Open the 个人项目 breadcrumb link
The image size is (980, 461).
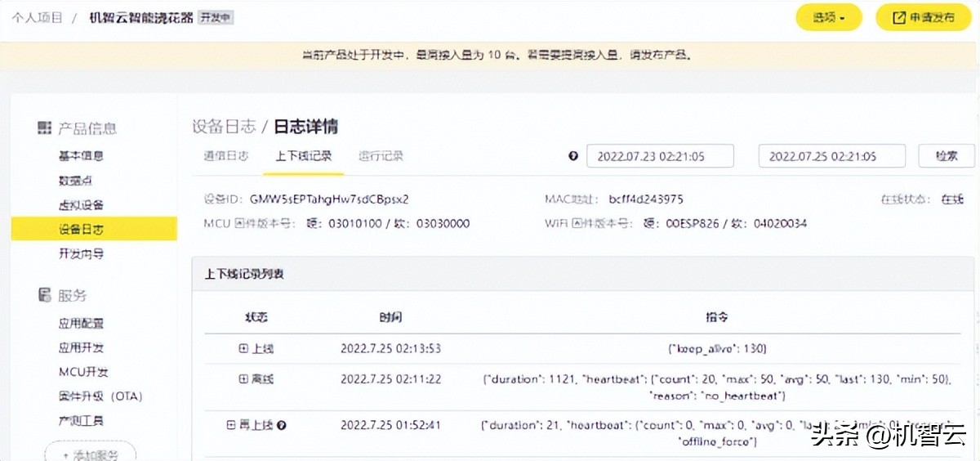[38, 17]
